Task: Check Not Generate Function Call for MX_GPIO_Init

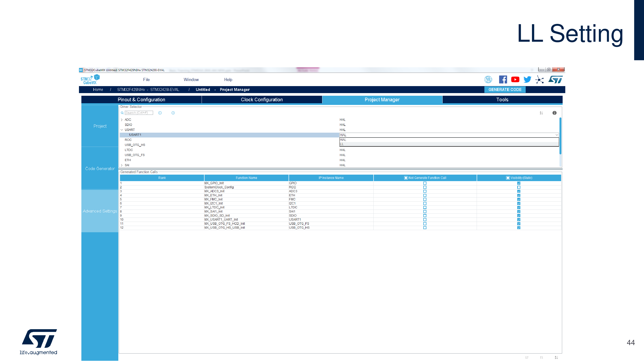Action: pyautogui.click(x=425, y=183)
